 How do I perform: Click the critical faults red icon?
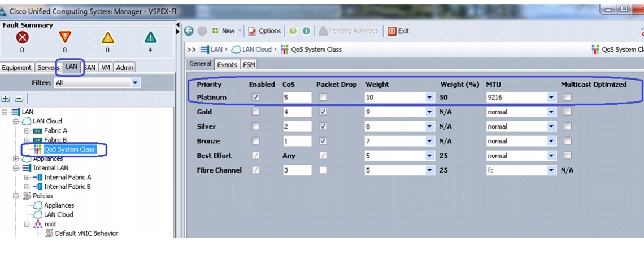(x=22, y=38)
